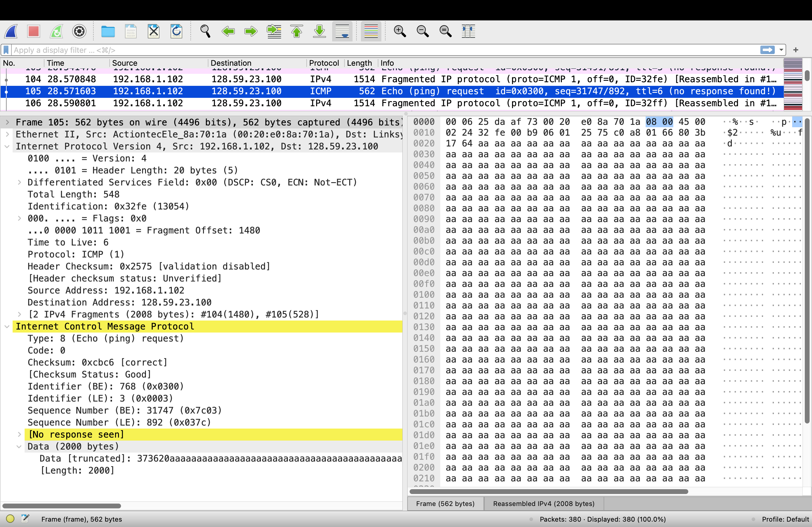The image size is (812, 527).
Task: Select the Frame (562 bytes) tab
Action: coord(445,504)
